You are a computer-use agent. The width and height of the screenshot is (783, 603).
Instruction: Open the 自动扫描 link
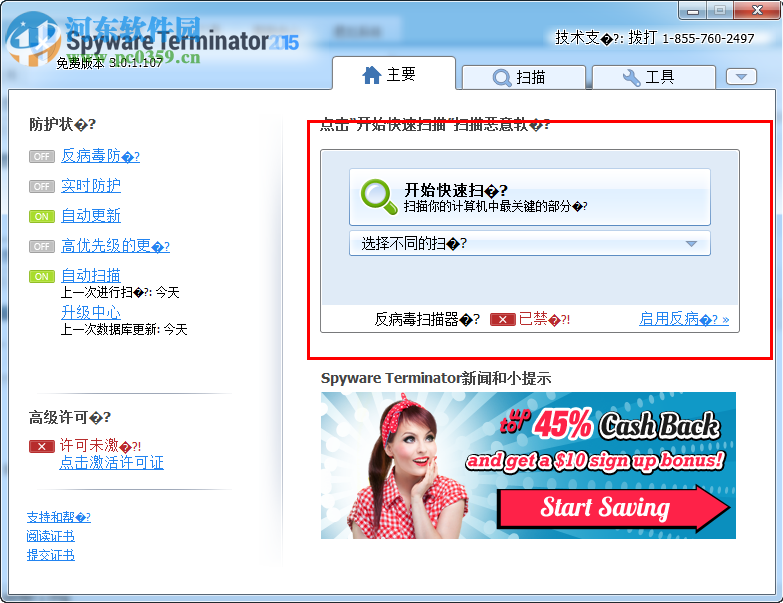tap(91, 276)
